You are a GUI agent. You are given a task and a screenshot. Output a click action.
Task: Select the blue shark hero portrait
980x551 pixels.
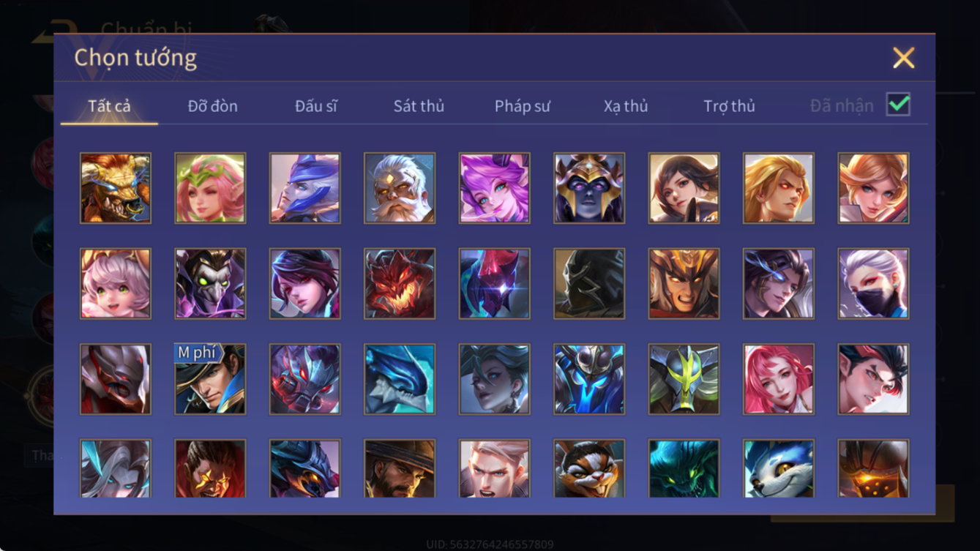pyautogui.click(x=400, y=380)
